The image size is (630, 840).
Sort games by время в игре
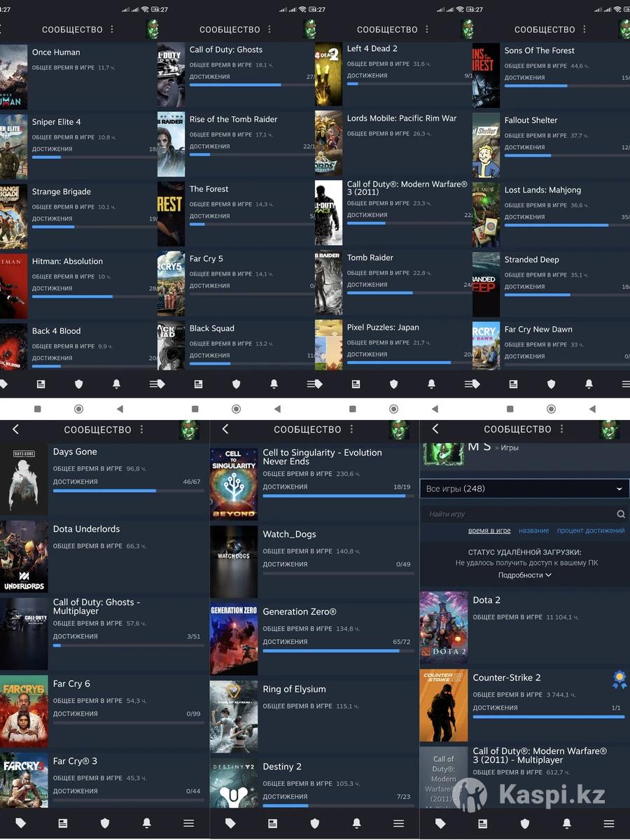(489, 531)
